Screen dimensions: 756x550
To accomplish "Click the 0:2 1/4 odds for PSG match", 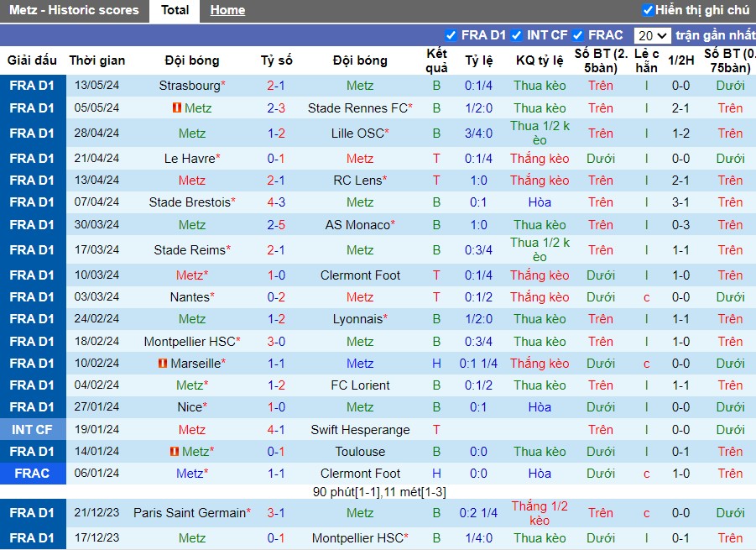I will [x=478, y=513].
